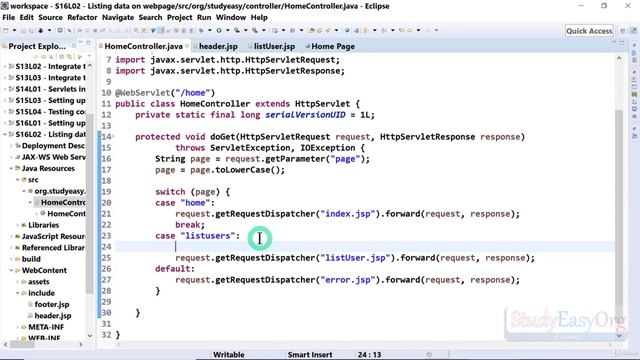Select JavaScript Resources tree item
Viewport: 640px width, 360px height.
(53, 236)
